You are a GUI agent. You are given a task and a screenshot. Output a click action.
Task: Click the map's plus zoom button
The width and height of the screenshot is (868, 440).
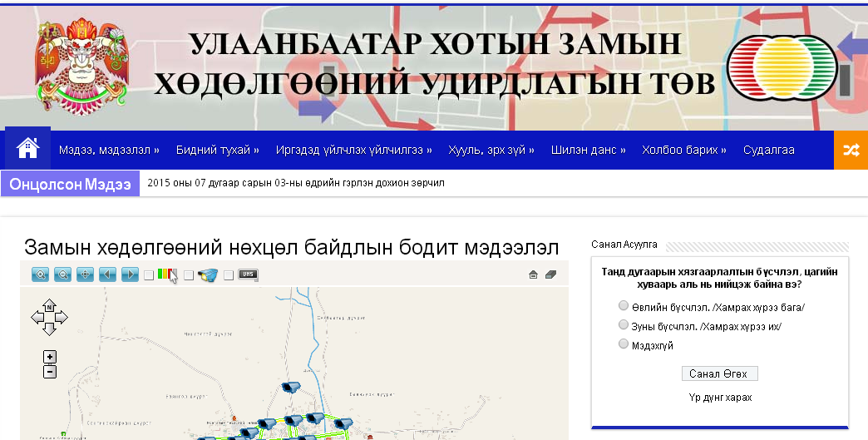click(x=49, y=357)
